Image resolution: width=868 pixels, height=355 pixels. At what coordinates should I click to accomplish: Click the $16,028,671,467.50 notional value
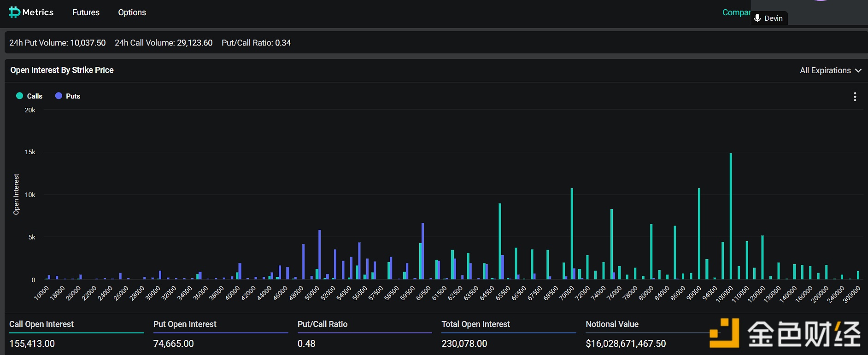(x=626, y=343)
